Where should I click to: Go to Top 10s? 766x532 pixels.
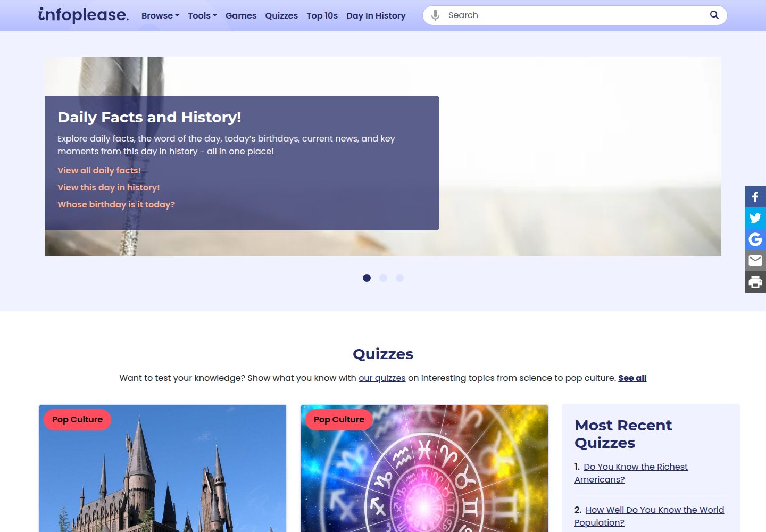(322, 15)
